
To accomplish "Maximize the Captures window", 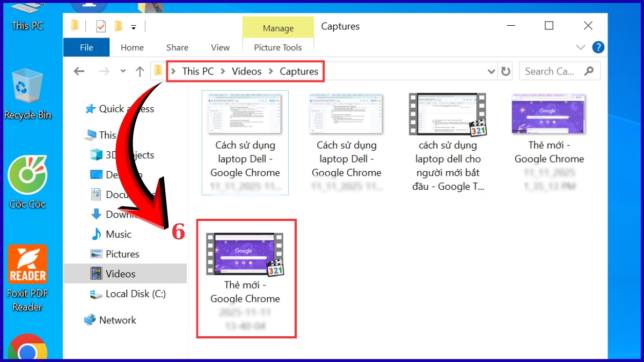I will click(x=548, y=26).
